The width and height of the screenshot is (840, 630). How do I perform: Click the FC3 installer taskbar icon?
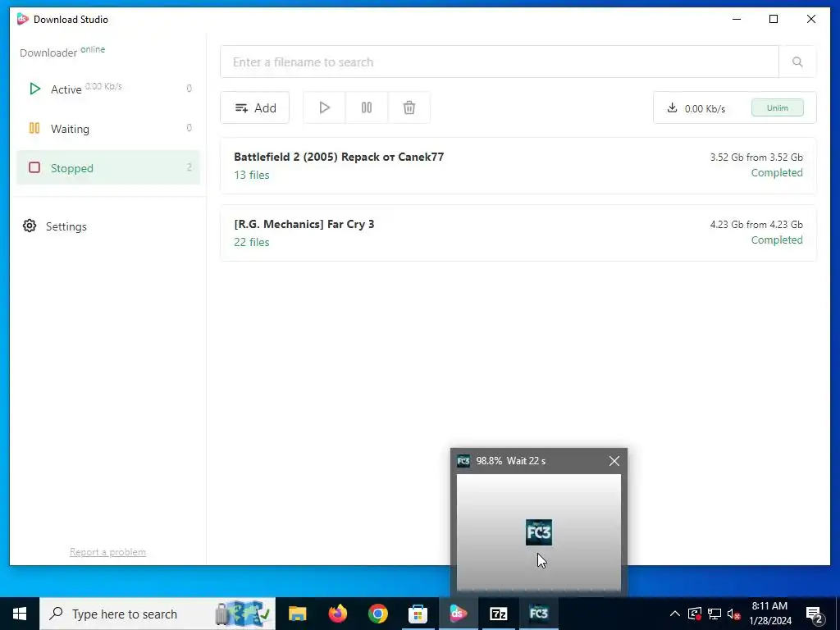pyautogui.click(x=538, y=614)
